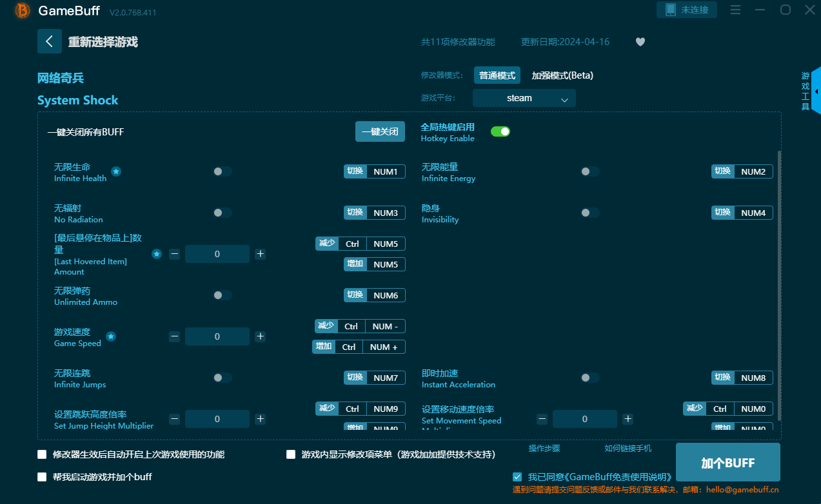The width and height of the screenshot is (821, 504).
Task: Toggle Invisibility switch
Action: point(590,213)
